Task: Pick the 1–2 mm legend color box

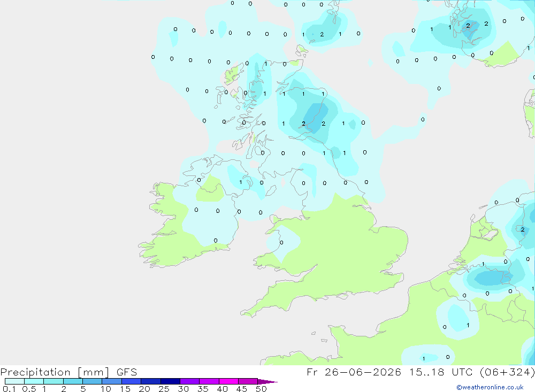Action: pos(53,381)
